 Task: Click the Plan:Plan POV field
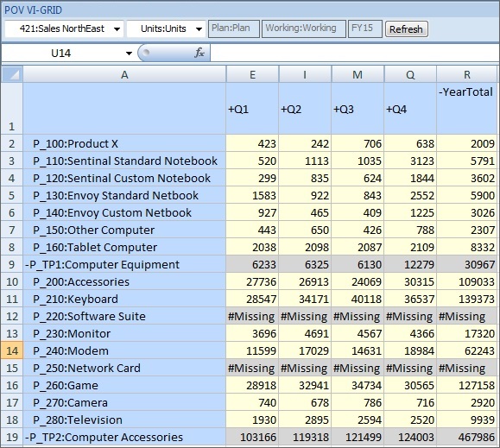(x=234, y=28)
